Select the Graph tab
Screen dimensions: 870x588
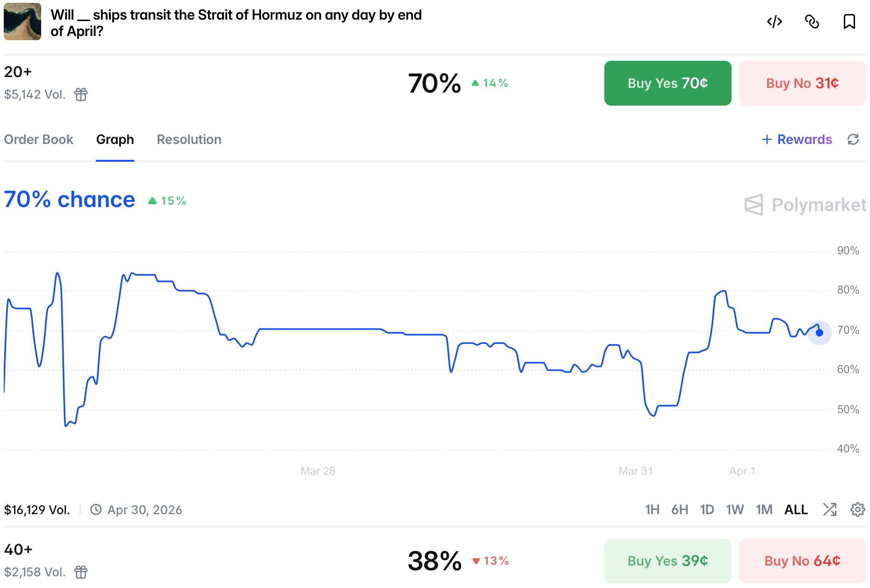[115, 139]
